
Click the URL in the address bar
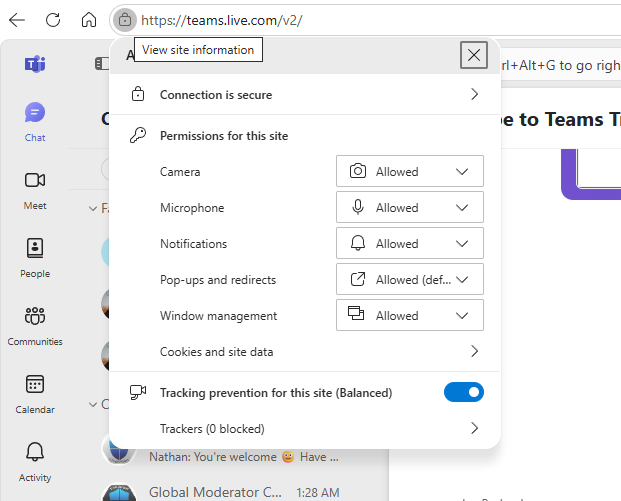click(222, 20)
